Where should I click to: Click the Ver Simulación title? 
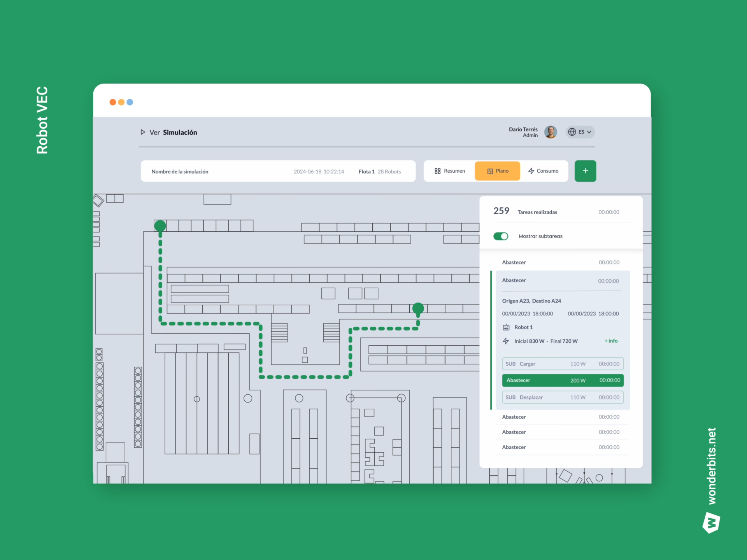point(173,133)
